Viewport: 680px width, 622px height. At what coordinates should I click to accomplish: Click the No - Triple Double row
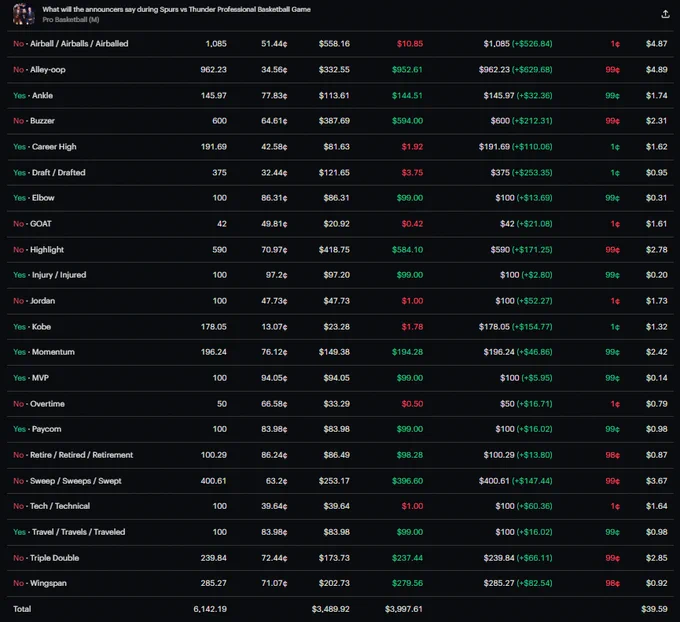point(340,558)
